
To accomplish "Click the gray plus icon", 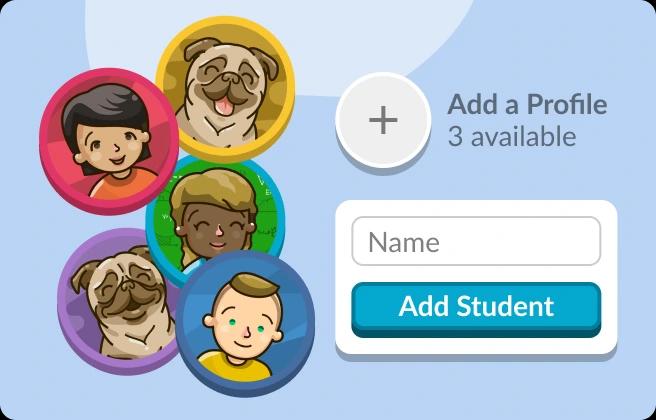I will (383, 120).
